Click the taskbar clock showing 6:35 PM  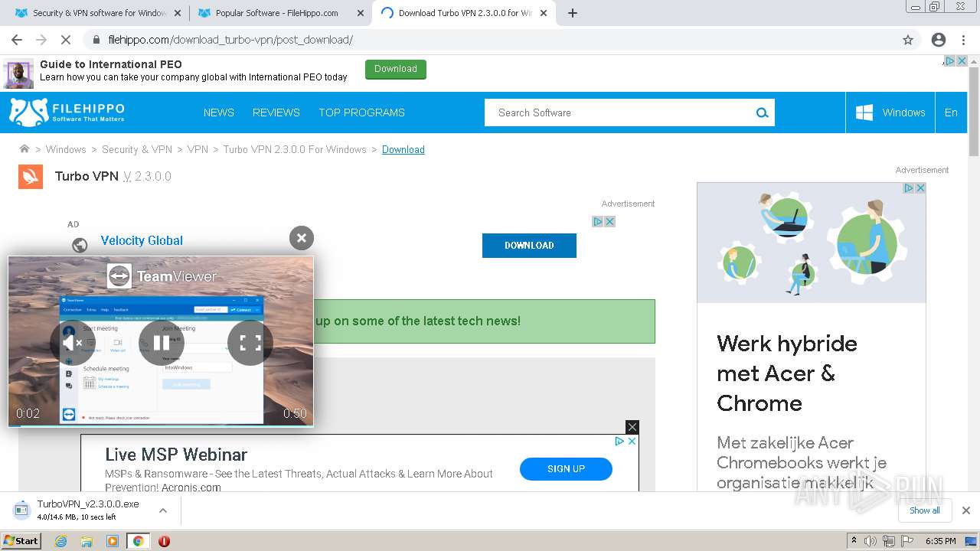[x=940, y=541]
